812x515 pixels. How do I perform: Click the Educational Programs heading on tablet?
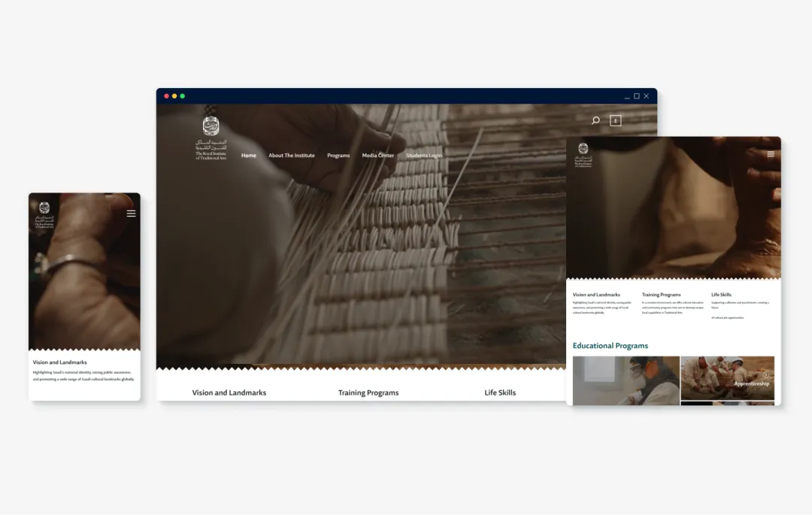tap(610, 346)
